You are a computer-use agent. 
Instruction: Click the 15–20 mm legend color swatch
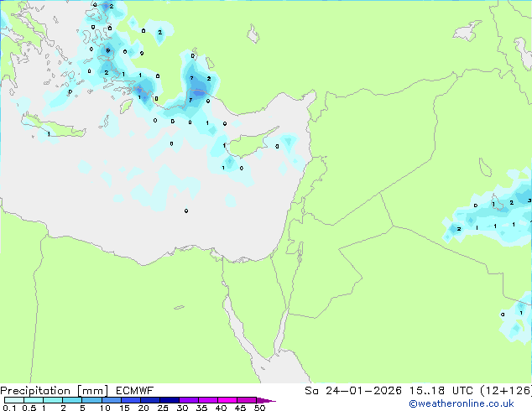tap(131, 400)
